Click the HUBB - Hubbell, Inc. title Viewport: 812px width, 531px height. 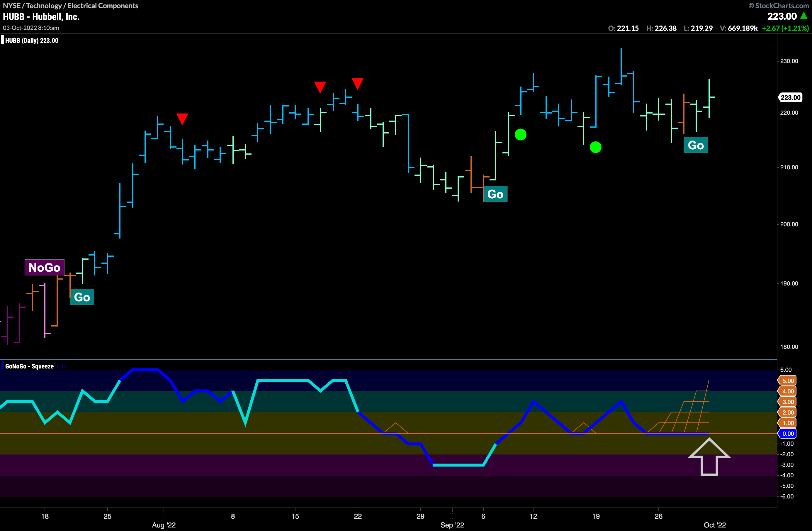[x=41, y=17]
